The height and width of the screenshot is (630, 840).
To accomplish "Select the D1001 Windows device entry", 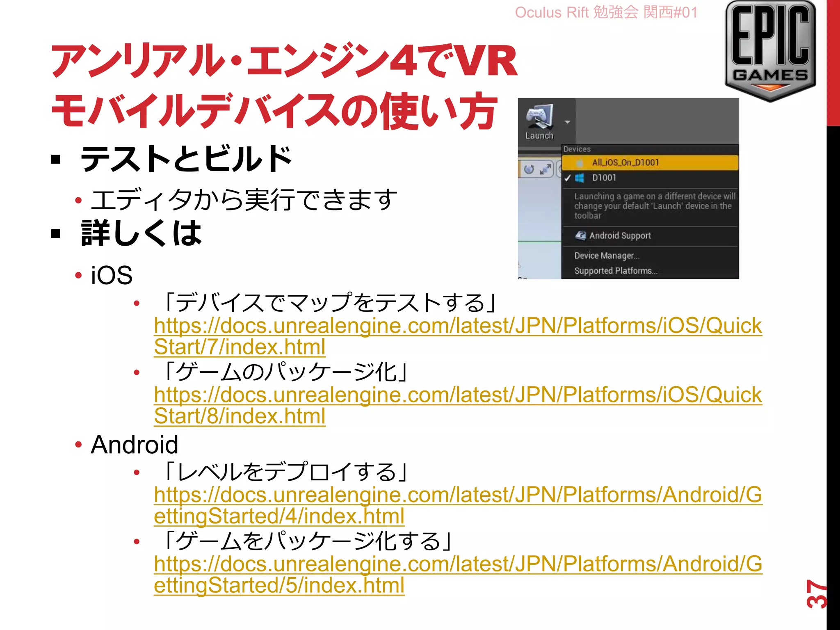I will tap(650, 178).
